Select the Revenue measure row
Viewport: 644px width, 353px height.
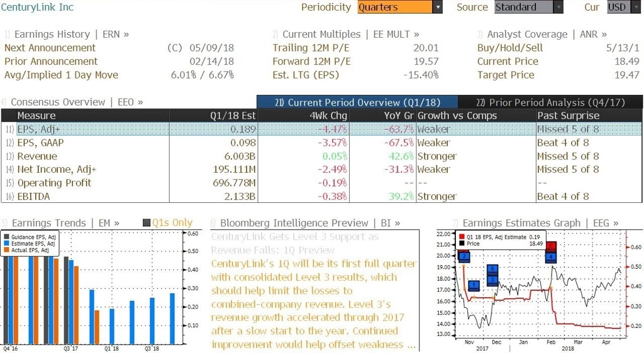pos(321,156)
